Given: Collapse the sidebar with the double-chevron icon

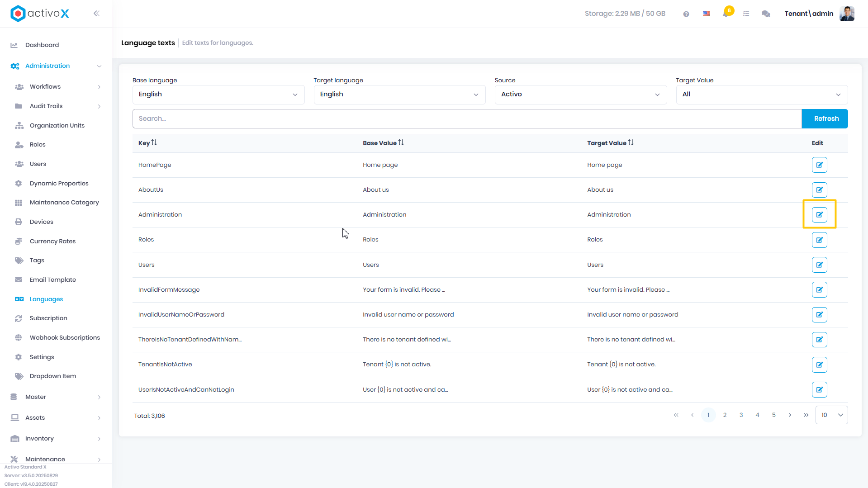Looking at the screenshot, I should (96, 14).
